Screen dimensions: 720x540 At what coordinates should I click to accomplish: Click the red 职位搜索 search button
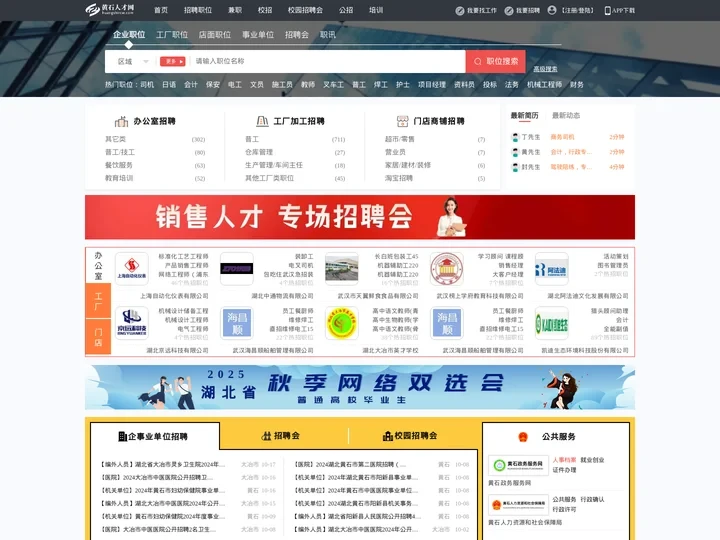(495, 62)
